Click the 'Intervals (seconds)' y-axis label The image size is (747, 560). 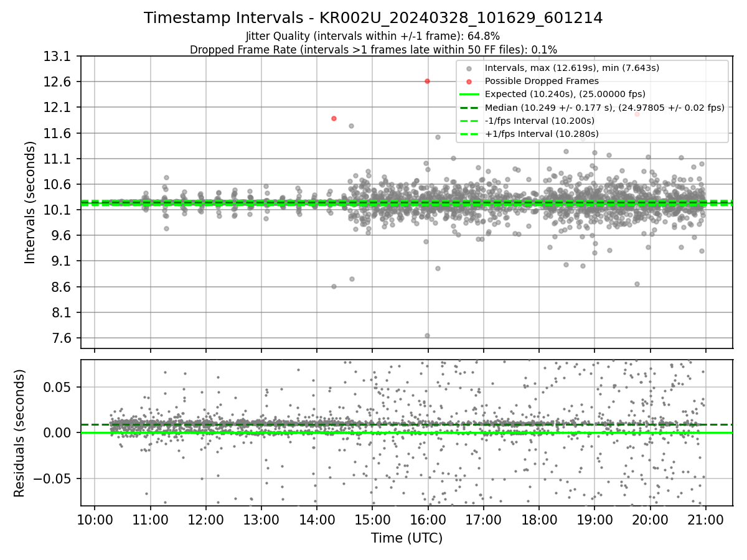(x=31, y=202)
